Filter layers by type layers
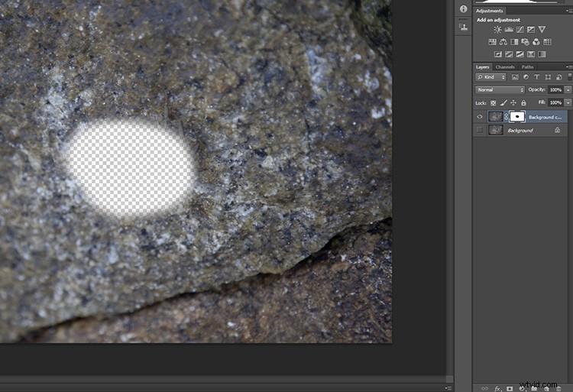The image size is (573, 392). pos(536,77)
